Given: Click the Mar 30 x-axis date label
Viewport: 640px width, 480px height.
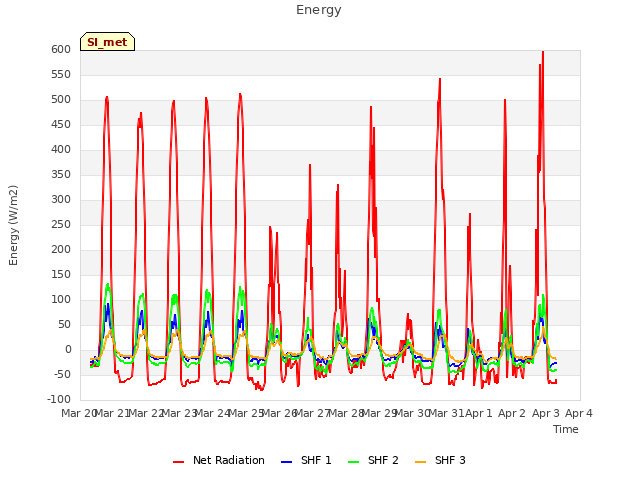Looking at the screenshot, I should [413, 413].
